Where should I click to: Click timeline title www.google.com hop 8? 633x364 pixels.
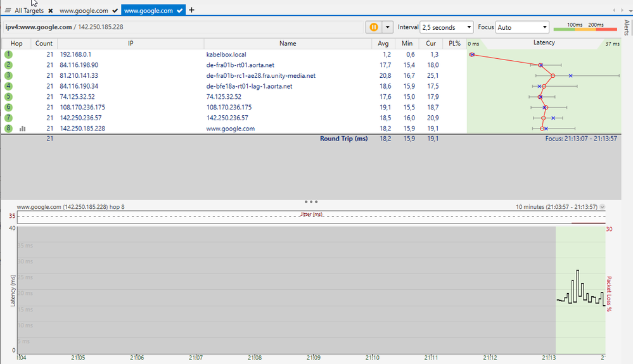[70, 207]
